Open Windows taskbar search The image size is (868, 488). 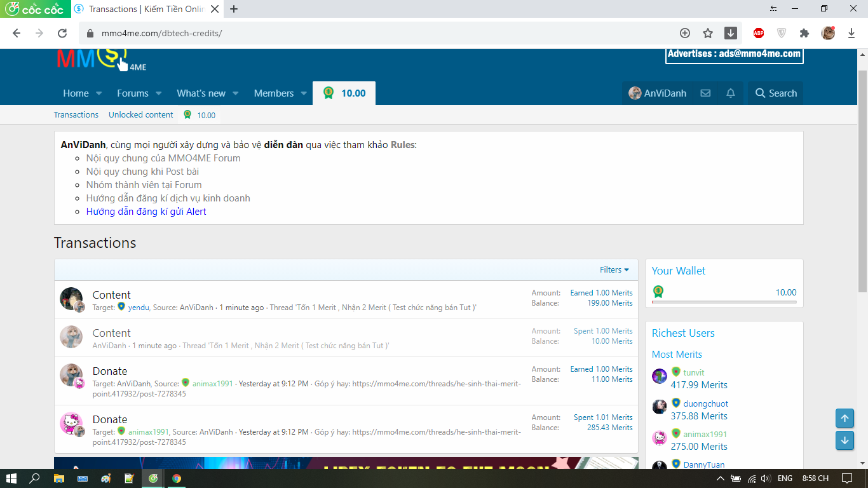point(35,478)
